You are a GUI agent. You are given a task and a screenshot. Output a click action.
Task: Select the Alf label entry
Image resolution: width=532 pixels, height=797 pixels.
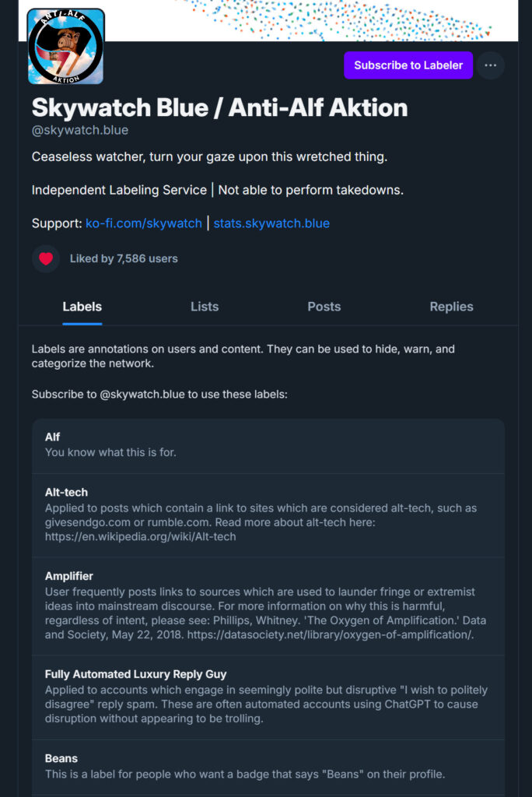pyautogui.click(x=268, y=444)
